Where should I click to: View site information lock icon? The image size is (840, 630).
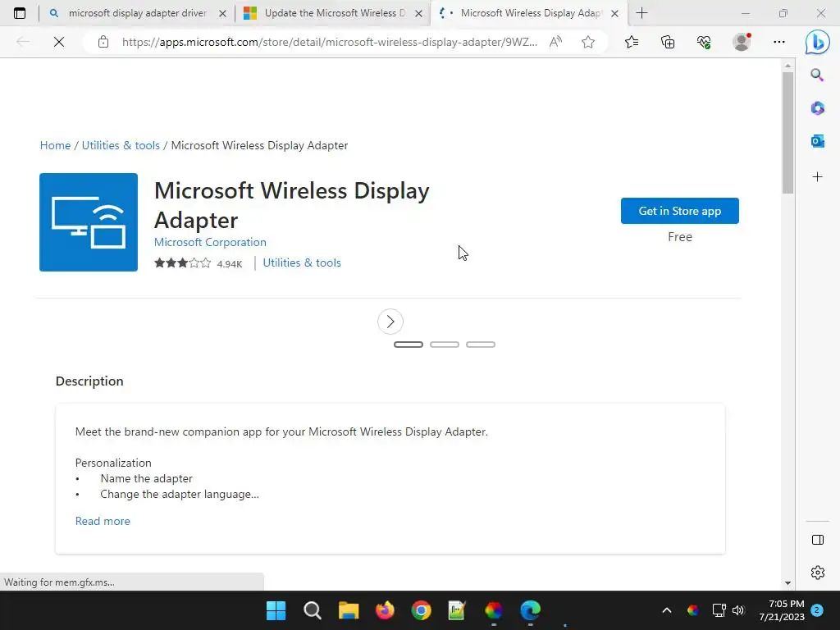103,42
